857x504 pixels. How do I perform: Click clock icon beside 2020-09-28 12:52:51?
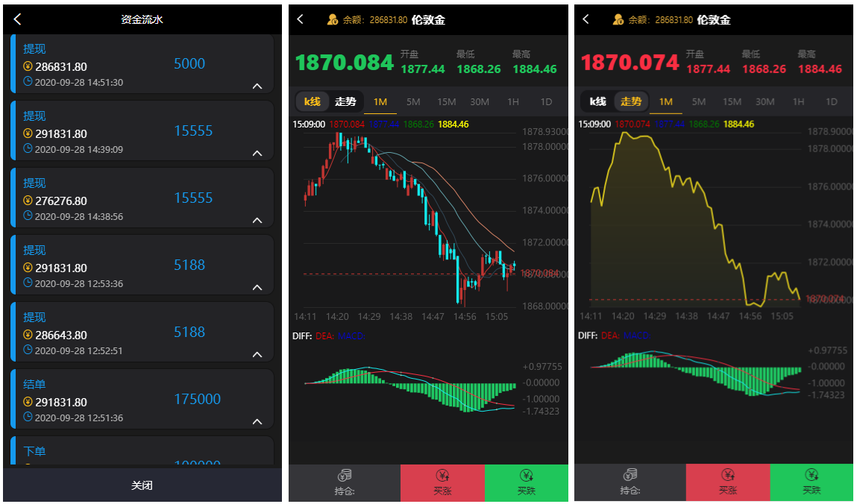pos(28,350)
